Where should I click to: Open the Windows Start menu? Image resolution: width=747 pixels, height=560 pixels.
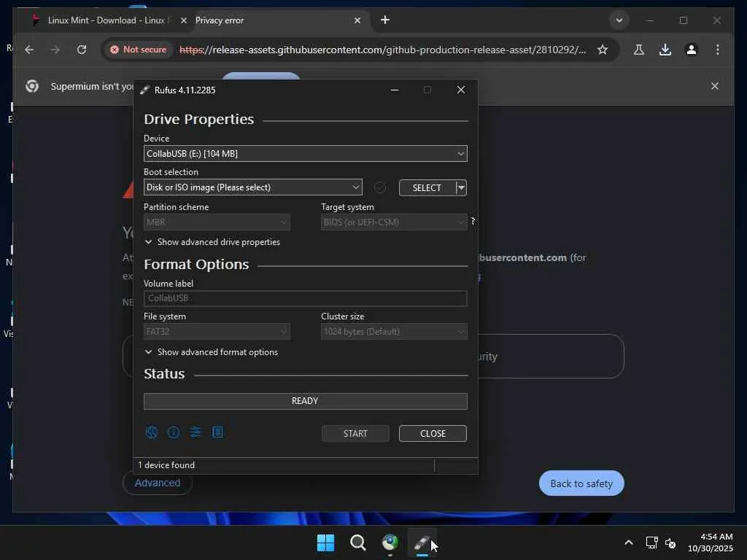pyautogui.click(x=325, y=542)
